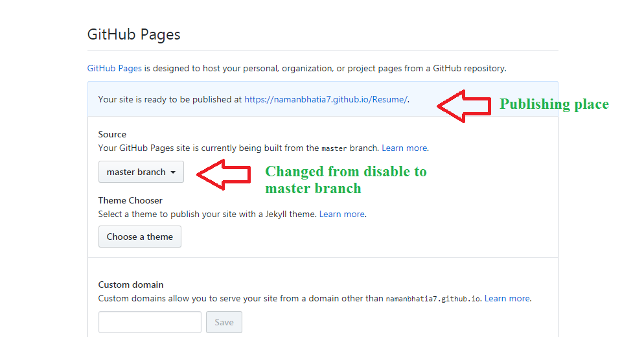Select the Theme Chooser section heading
Viewport: 644px width, 337px height.
[130, 200]
